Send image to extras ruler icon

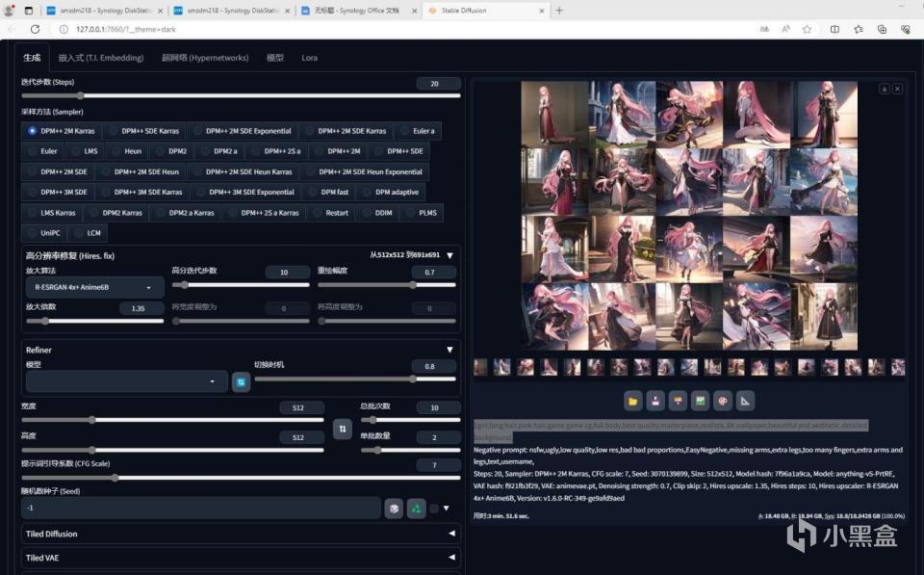click(746, 401)
